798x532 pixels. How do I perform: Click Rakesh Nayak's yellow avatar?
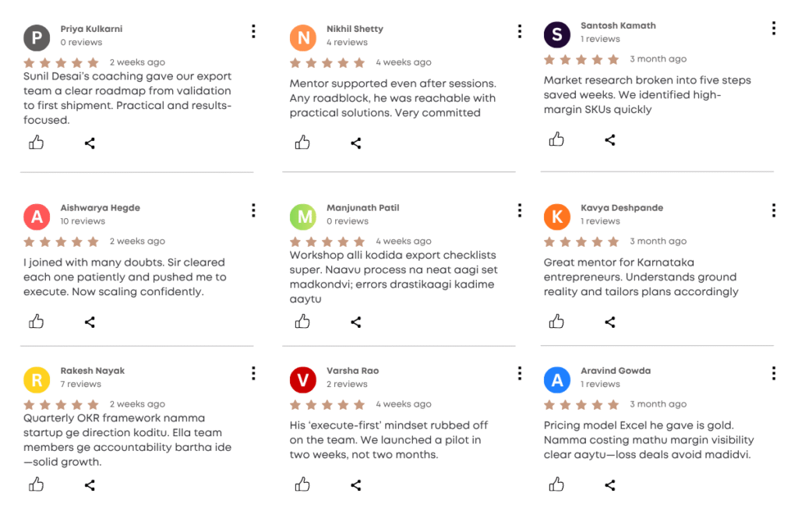tap(37, 379)
